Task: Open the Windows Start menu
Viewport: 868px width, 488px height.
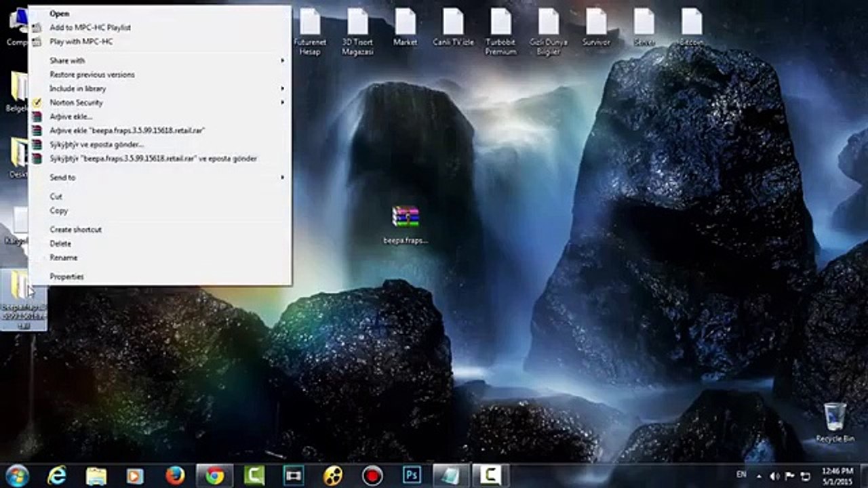Action: [16, 476]
